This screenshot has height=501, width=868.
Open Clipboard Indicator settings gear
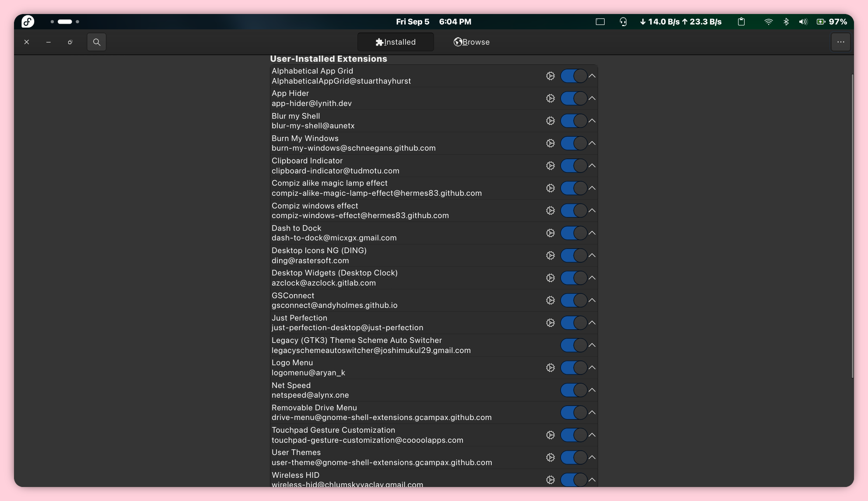[x=550, y=166]
